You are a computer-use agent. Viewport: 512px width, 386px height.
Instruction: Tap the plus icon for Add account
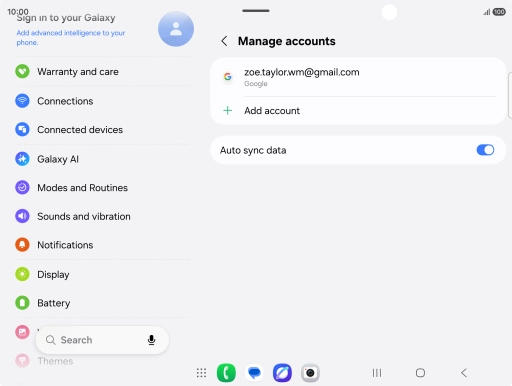pos(228,111)
